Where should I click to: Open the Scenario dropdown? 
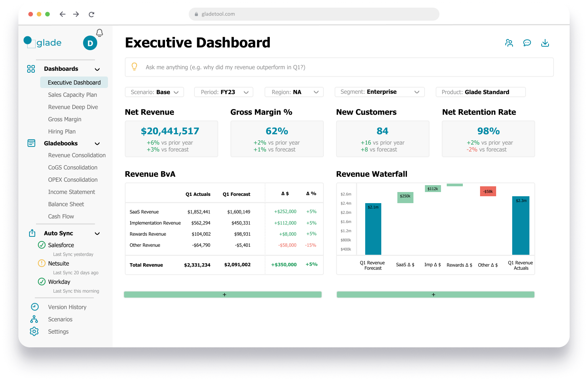point(154,92)
